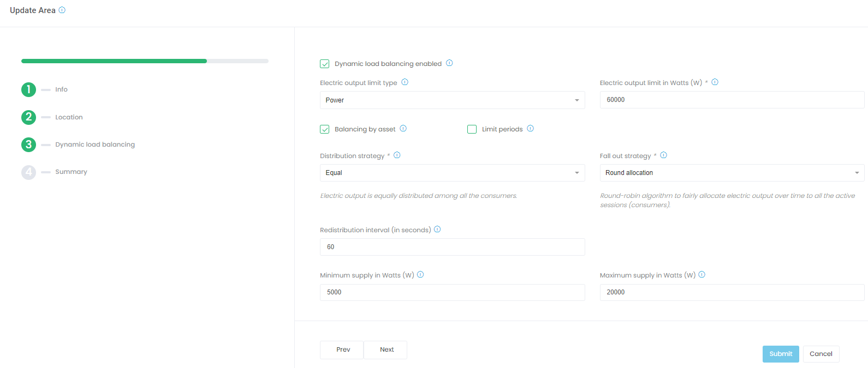Click info icon for Fall out strategy

tap(663, 155)
